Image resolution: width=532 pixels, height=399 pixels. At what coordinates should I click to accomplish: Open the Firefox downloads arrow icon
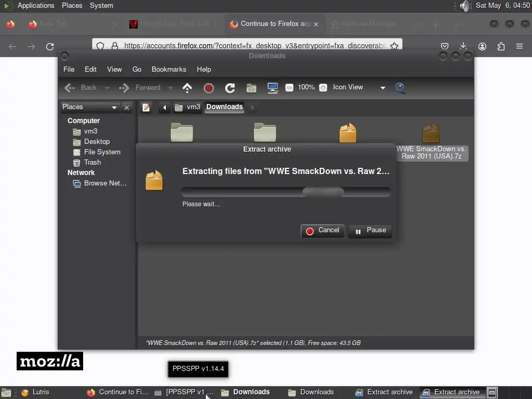click(x=463, y=46)
